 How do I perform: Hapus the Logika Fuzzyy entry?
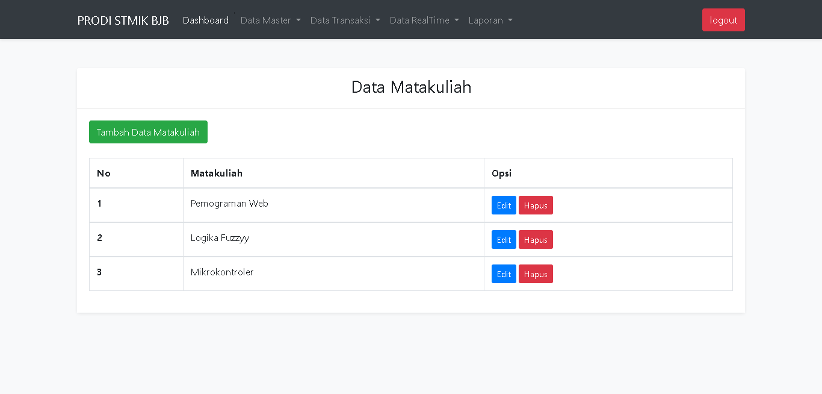[x=536, y=239]
